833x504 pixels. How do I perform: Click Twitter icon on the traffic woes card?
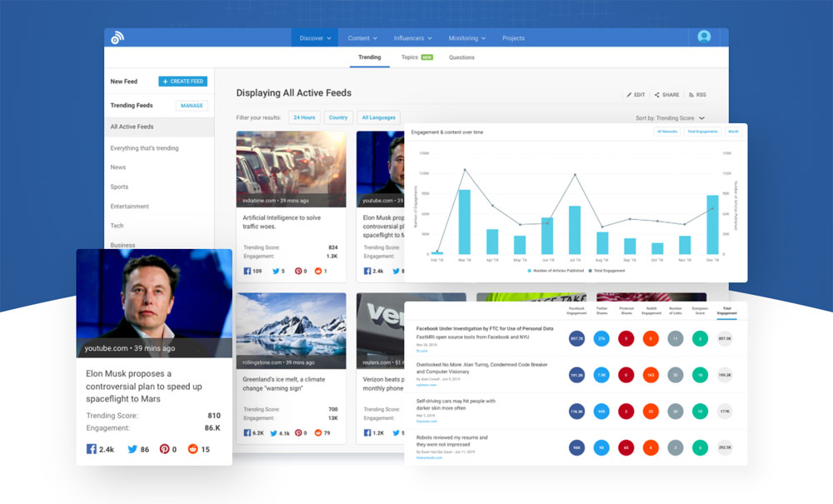pos(276,271)
